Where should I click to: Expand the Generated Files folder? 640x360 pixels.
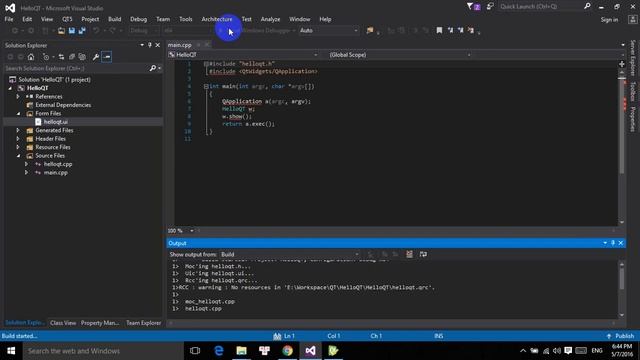pos(18,130)
